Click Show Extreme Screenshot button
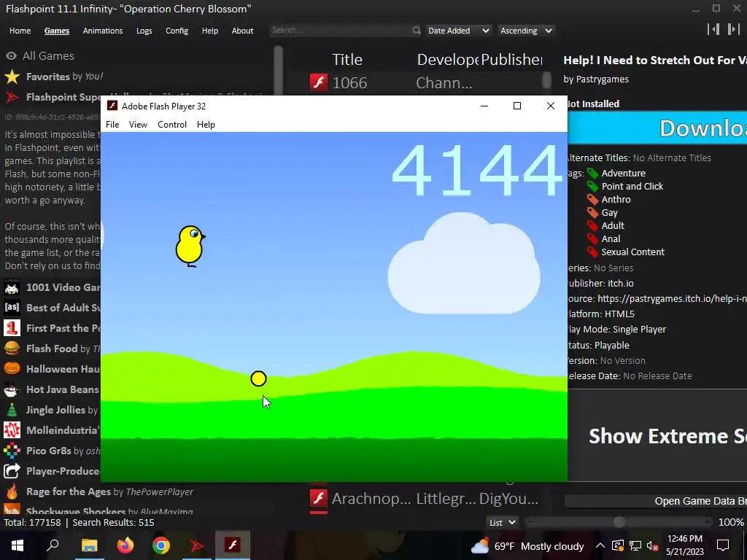The image size is (747, 560). 657,436
